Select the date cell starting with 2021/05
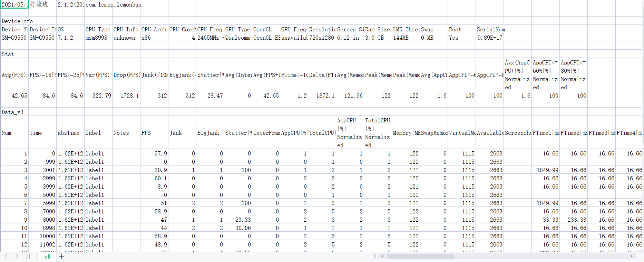The image size is (644, 262). pos(14,4)
